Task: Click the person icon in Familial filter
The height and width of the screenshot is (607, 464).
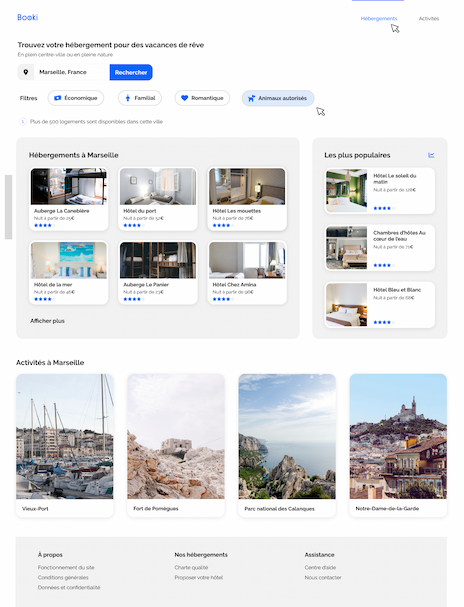Action: 128,98
